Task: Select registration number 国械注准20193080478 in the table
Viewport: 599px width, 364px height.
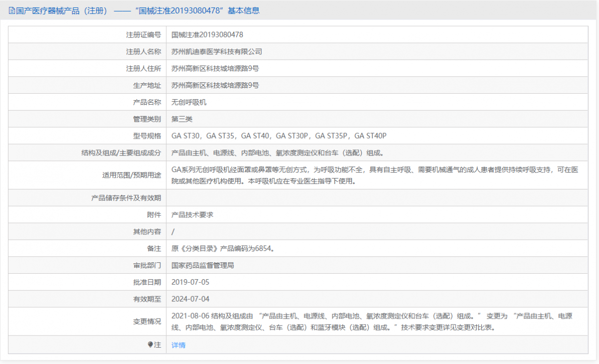Action: click(207, 35)
